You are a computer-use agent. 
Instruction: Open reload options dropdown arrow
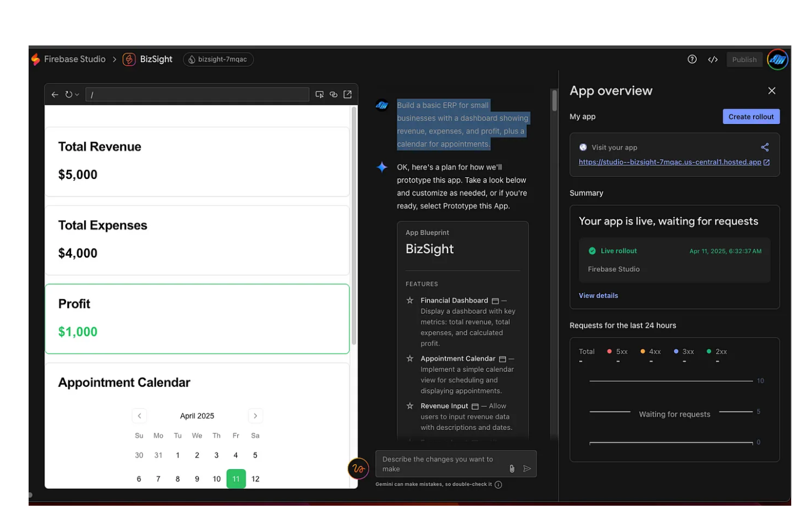[x=77, y=95]
